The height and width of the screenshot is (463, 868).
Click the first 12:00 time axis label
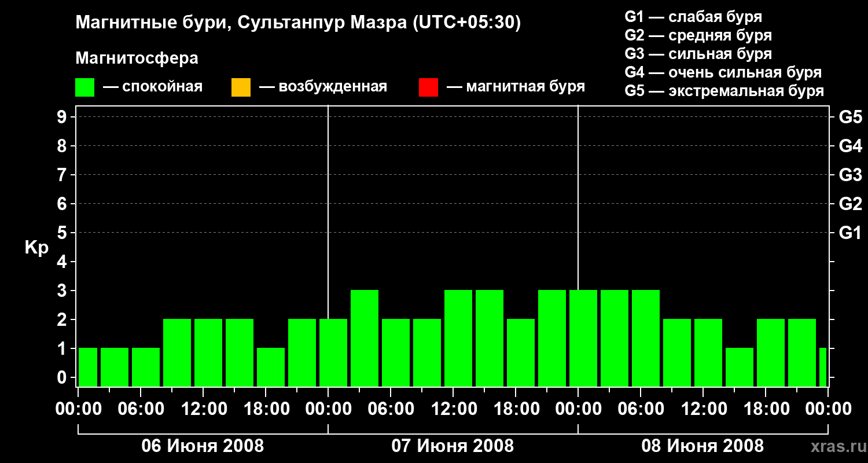click(x=204, y=409)
